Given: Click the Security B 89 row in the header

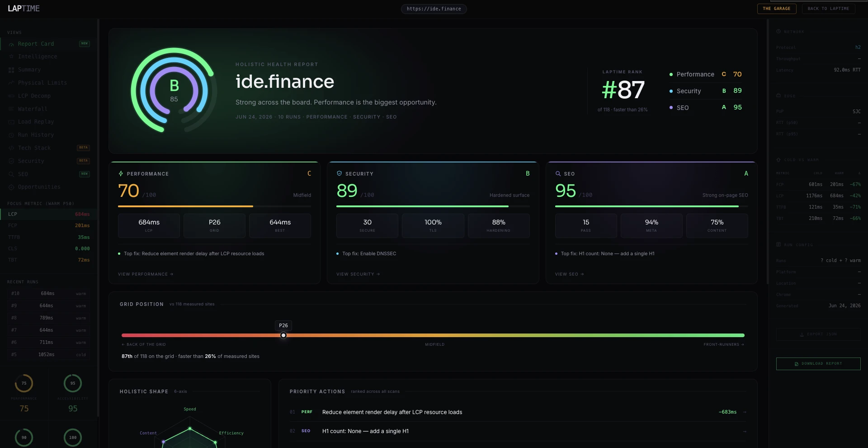Looking at the screenshot, I should click(x=706, y=91).
